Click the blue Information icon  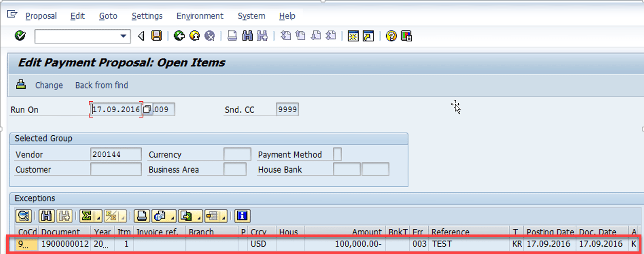[x=242, y=216]
